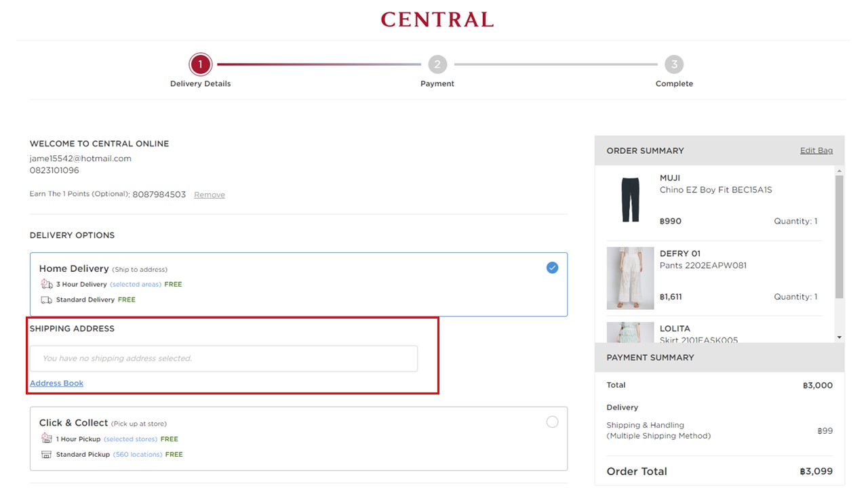Click The 1 number 8087984503
868x488 pixels.
coord(159,195)
